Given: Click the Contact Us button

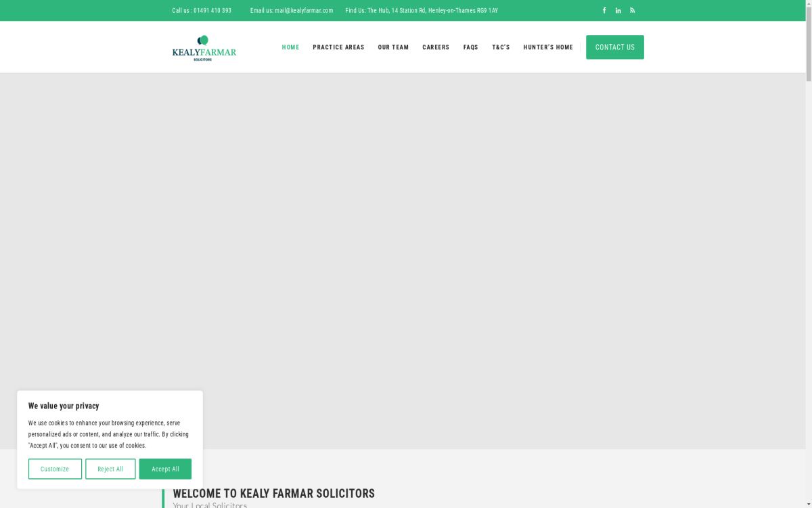Looking at the screenshot, I should coord(614,47).
